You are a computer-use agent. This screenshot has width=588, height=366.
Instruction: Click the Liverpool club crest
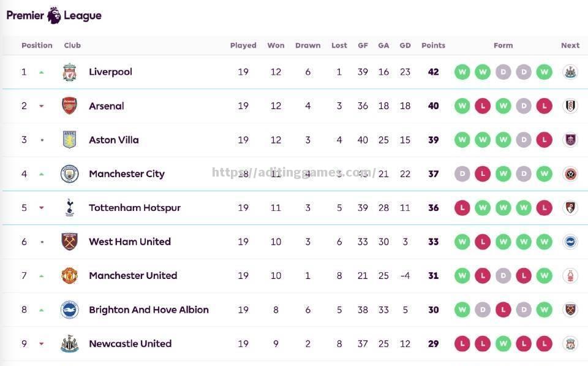69,72
